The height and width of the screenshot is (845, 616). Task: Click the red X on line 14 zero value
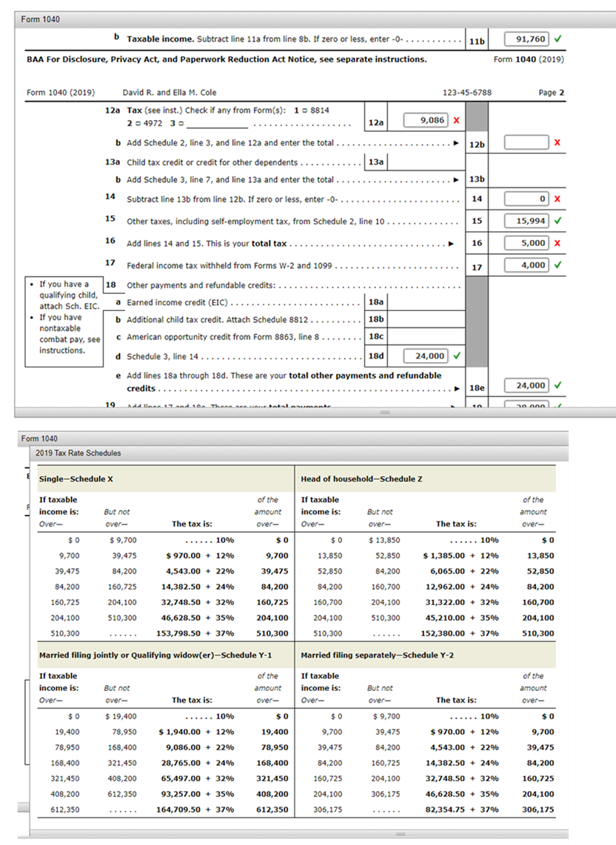(557, 199)
